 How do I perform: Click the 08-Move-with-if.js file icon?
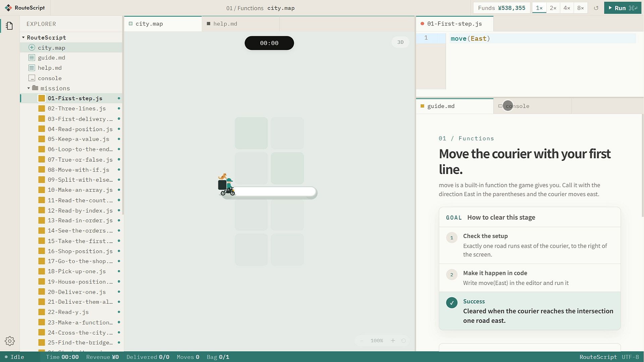pyautogui.click(x=42, y=170)
